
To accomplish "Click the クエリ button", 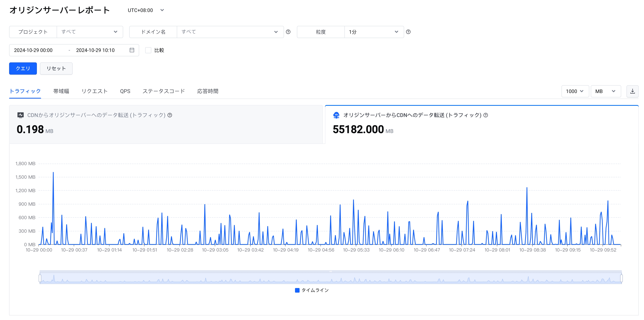I will coord(23,68).
